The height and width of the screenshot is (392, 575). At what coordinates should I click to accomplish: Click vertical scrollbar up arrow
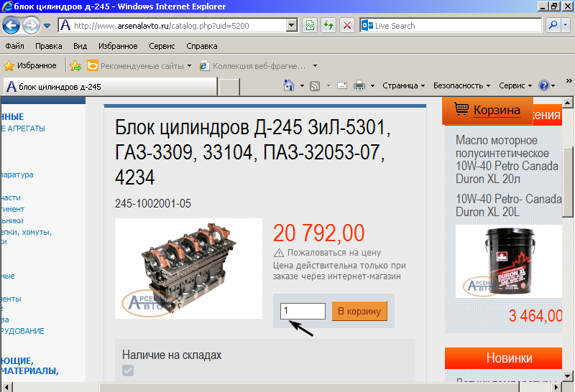point(568,103)
